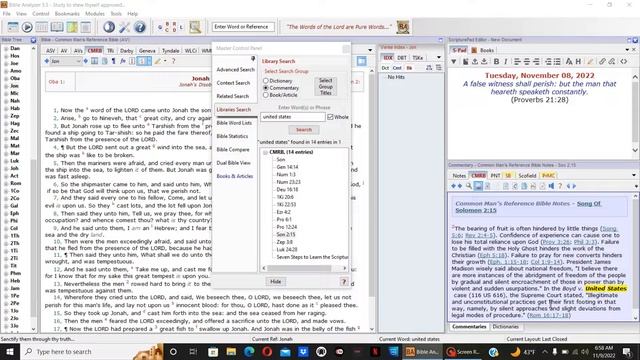Click the pin icon in the Master Control Panel
This screenshot has height=360, width=640.
[x=253, y=59]
